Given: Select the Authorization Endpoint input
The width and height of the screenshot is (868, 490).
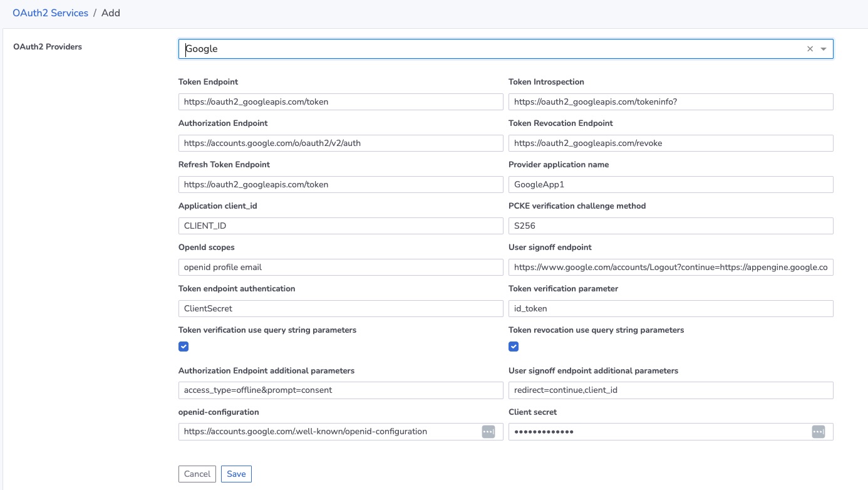Looking at the screenshot, I should (341, 143).
